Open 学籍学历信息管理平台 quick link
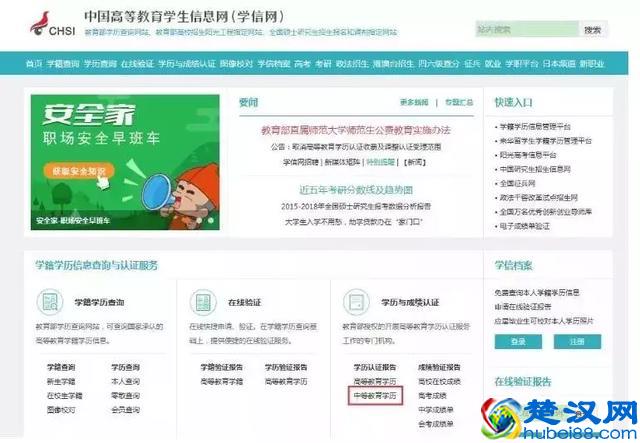Screen dimensions: 640x443 [535, 127]
